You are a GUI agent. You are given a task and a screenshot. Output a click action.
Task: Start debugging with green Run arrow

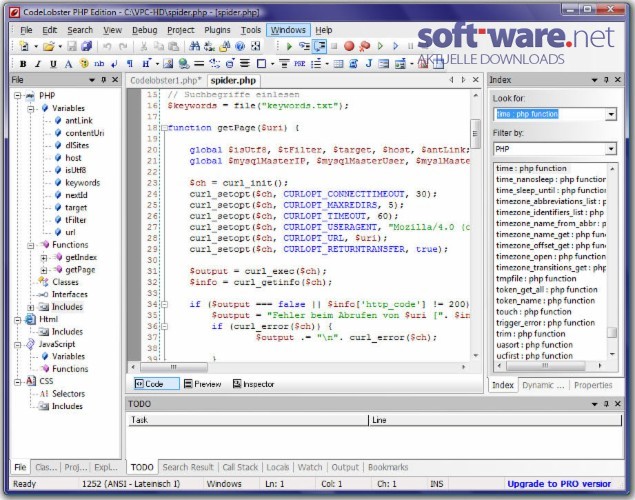(x=289, y=47)
